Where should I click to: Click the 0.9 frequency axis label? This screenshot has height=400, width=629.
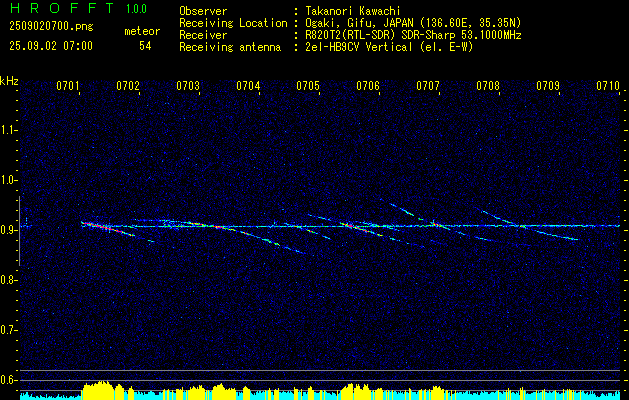click(x=8, y=230)
